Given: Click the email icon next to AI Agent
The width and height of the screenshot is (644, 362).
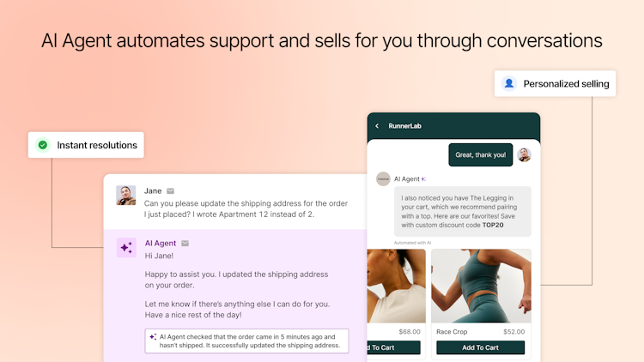Looking at the screenshot, I should tap(185, 244).
